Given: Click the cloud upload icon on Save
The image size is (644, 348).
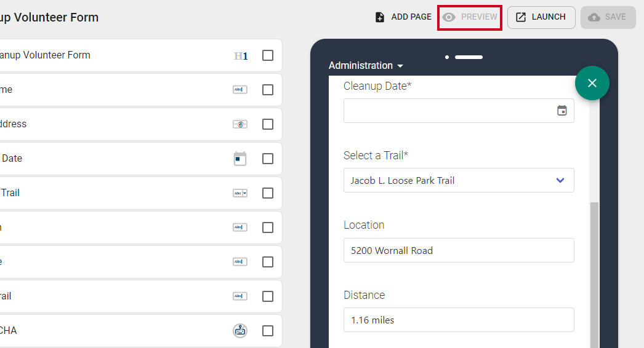Looking at the screenshot, I should click(x=594, y=17).
